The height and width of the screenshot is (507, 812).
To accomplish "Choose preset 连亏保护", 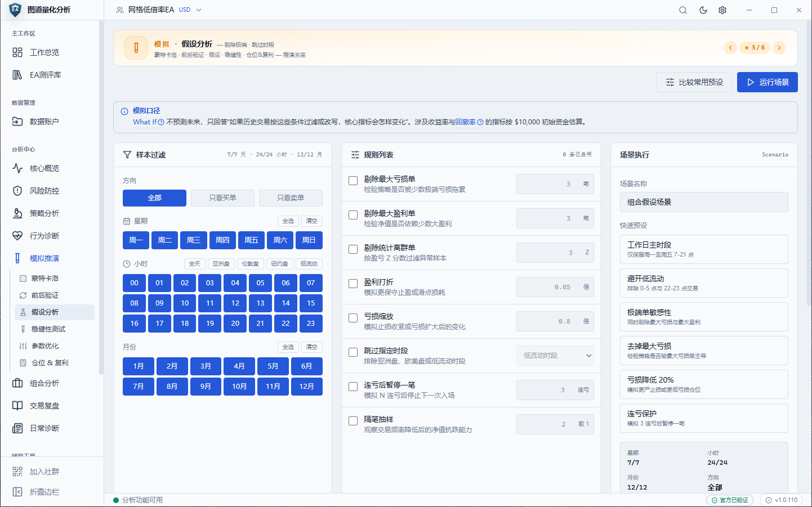I will pyautogui.click(x=704, y=418).
